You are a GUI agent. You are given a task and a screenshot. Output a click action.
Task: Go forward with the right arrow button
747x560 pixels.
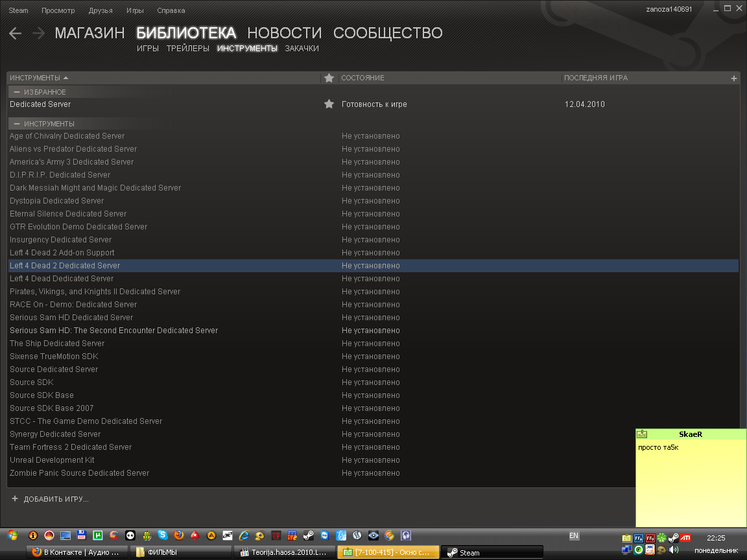(39, 33)
